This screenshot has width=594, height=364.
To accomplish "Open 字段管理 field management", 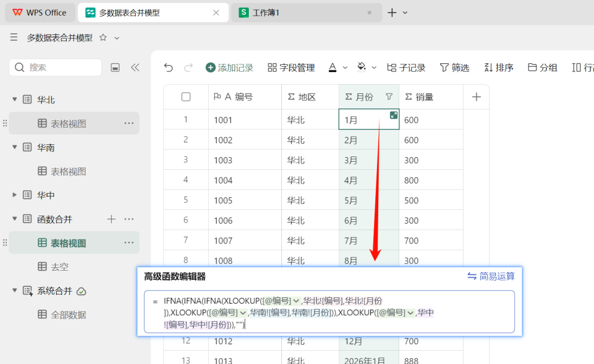I will (291, 67).
